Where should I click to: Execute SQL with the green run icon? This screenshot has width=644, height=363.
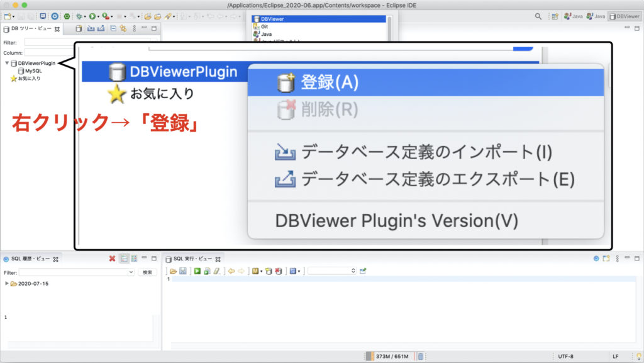click(197, 271)
